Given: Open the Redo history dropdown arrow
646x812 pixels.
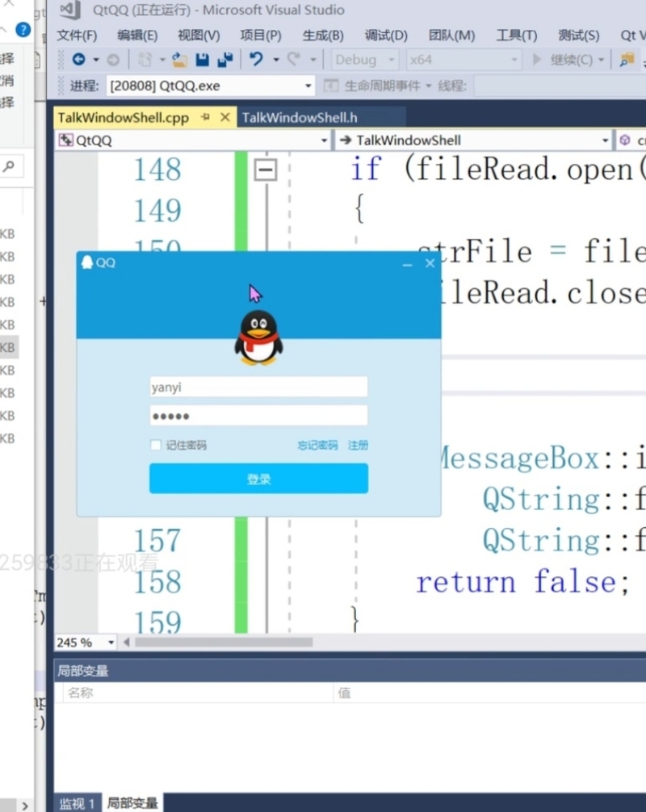Looking at the screenshot, I should tap(313, 60).
